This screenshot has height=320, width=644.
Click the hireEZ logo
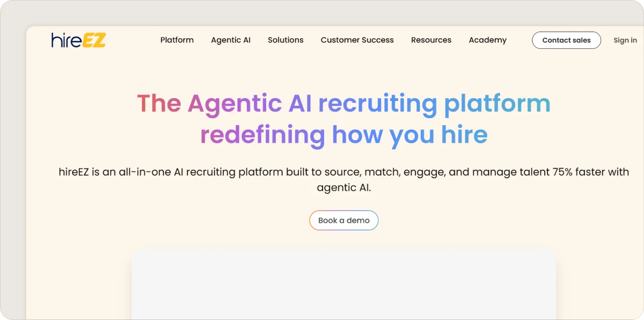(77, 39)
